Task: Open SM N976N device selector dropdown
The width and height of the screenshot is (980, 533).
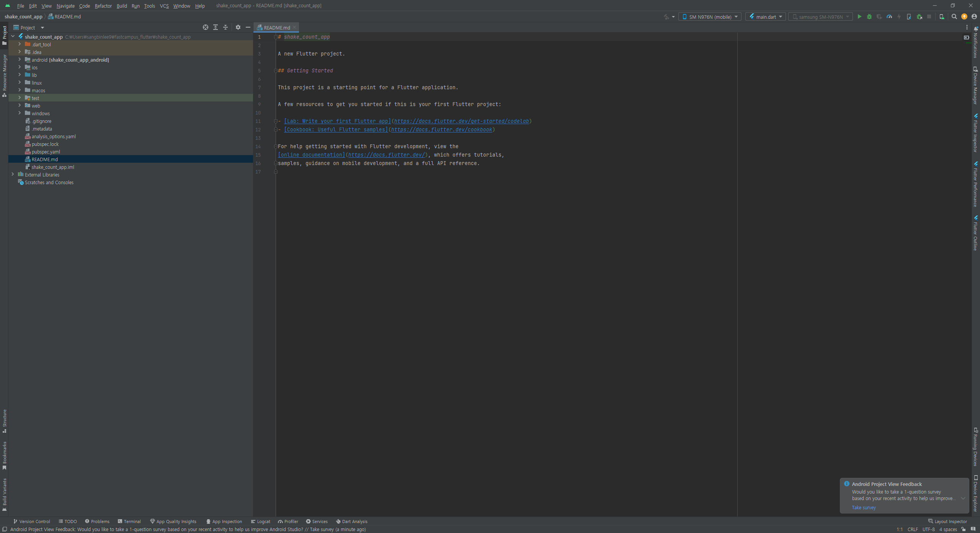Action: (x=710, y=17)
